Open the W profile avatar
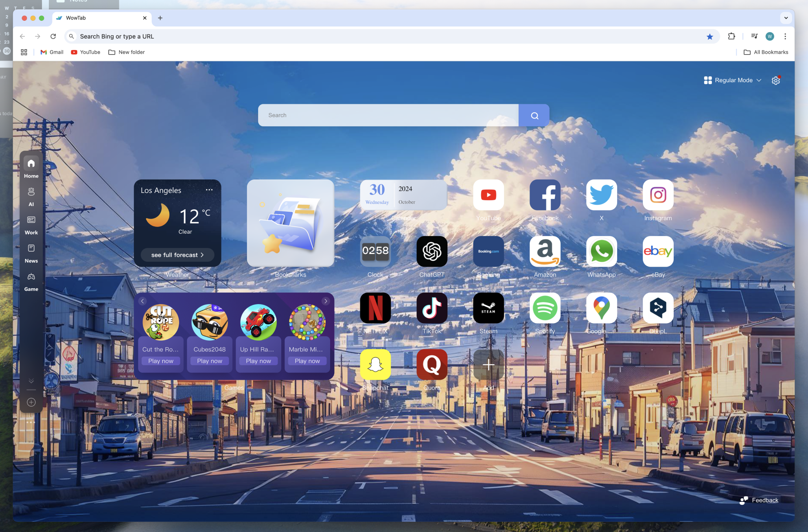Viewport: 808px width, 532px height. click(770, 36)
